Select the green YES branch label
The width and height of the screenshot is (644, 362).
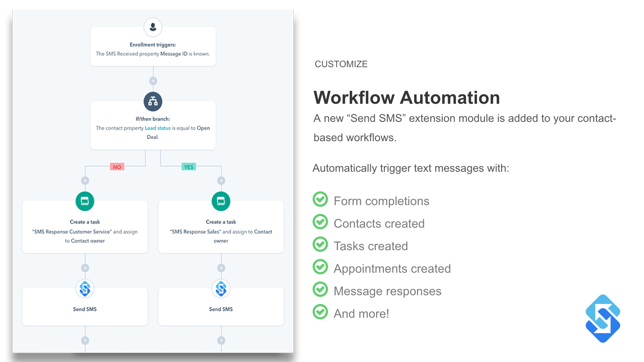pyautogui.click(x=189, y=167)
